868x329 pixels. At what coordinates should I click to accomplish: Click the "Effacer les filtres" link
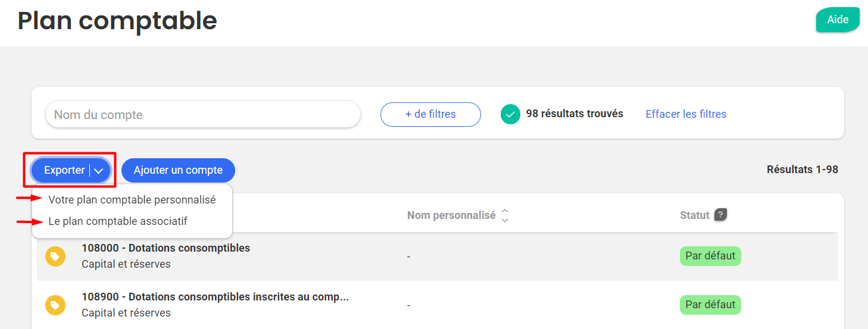click(x=686, y=114)
